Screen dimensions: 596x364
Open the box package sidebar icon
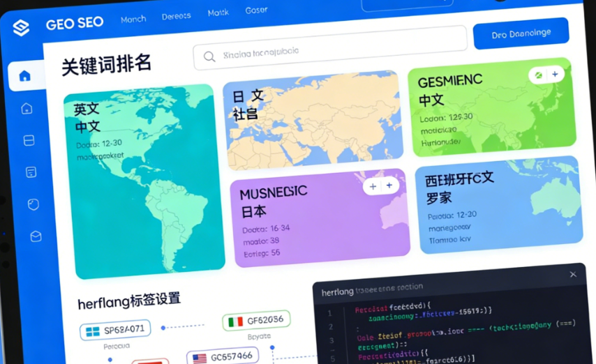pyautogui.click(x=36, y=236)
